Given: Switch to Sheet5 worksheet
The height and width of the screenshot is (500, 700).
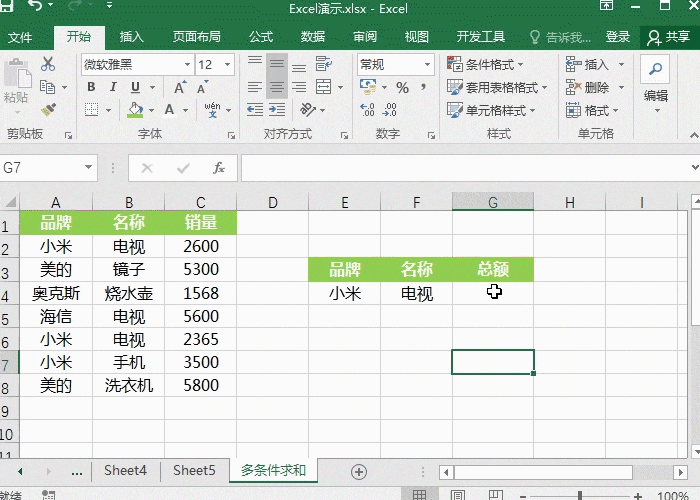Looking at the screenshot, I should pyautogui.click(x=194, y=470).
